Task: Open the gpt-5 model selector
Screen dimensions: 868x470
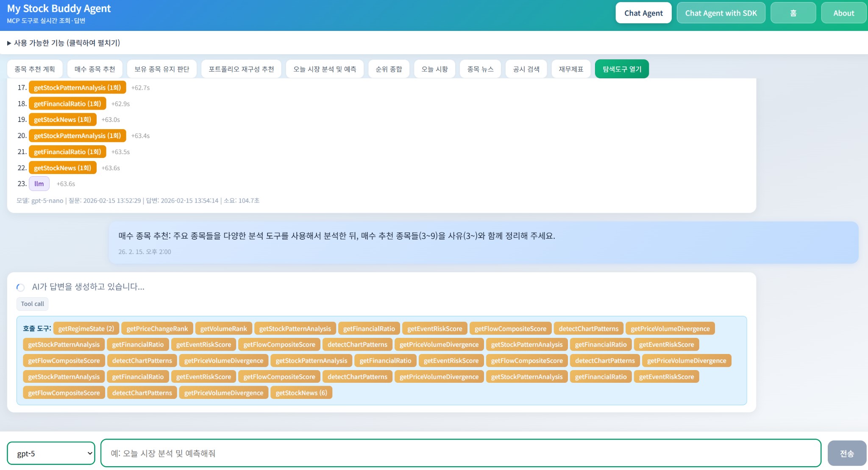Action: 50,453
